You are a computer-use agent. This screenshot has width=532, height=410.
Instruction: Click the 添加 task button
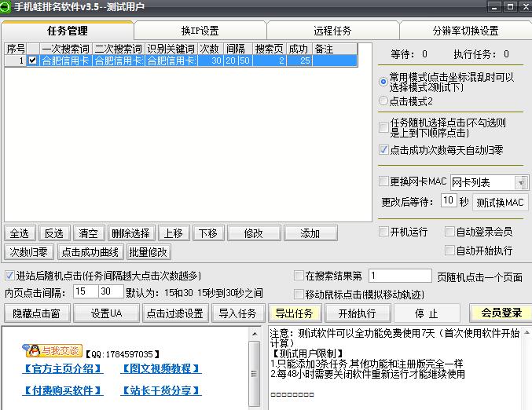(x=310, y=233)
